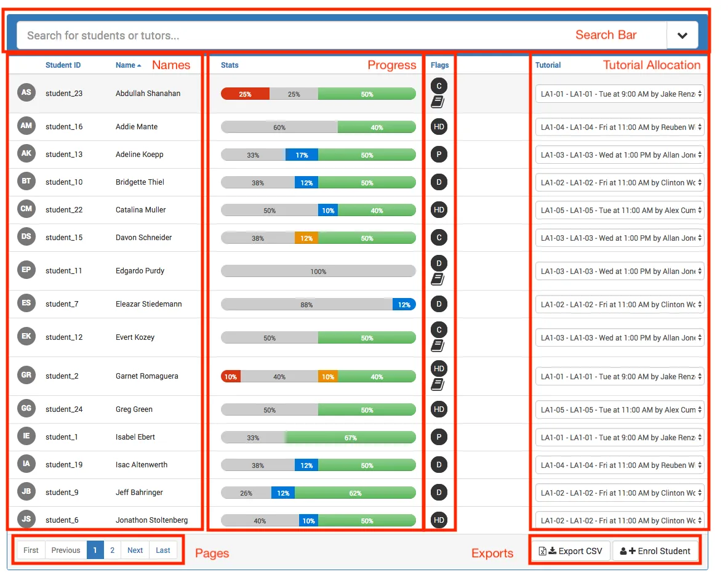Click the Enrol Student button
The height and width of the screenshot is (588, 728).
click(x=655, y=551)
